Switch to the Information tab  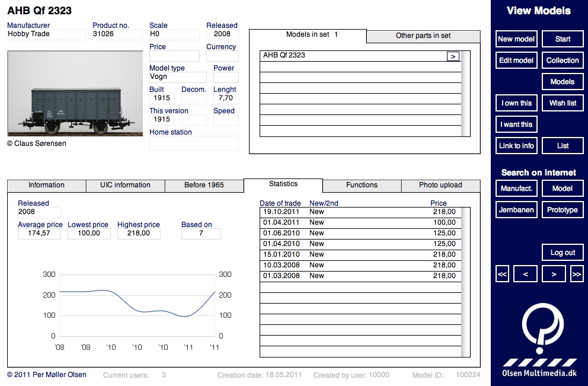46,186
